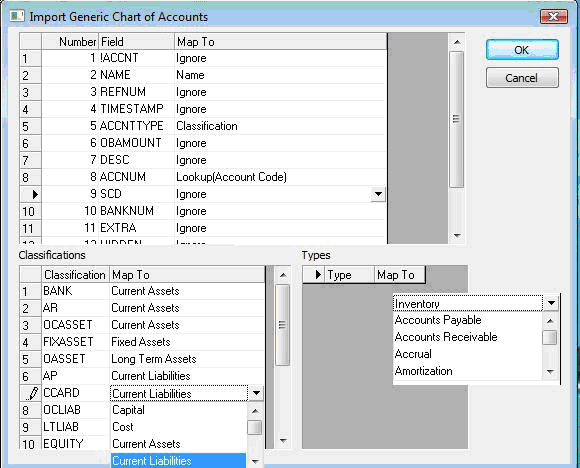This screenshot has height=468, width=580.
Task: Open the Map To dropdown for SCD row
Action: click(378, 194)
